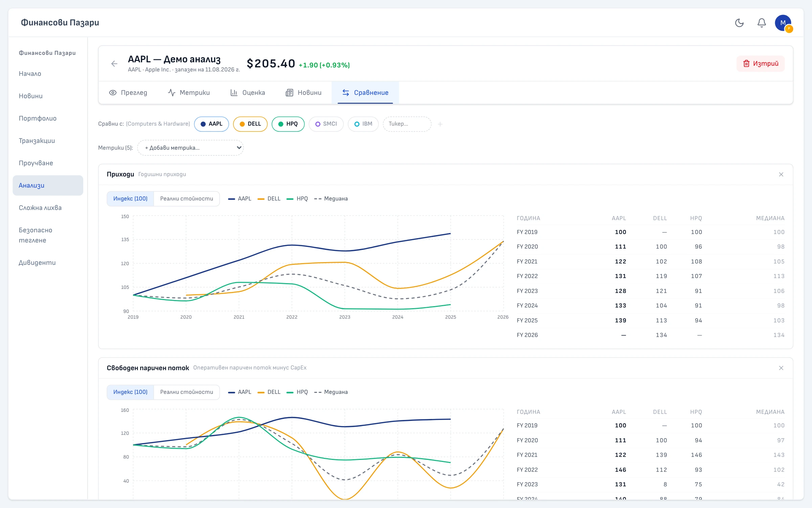Screen dimensions: 812x508
Task: Click HPQ legend in cash flow chart
Action: tap(297, 392)
